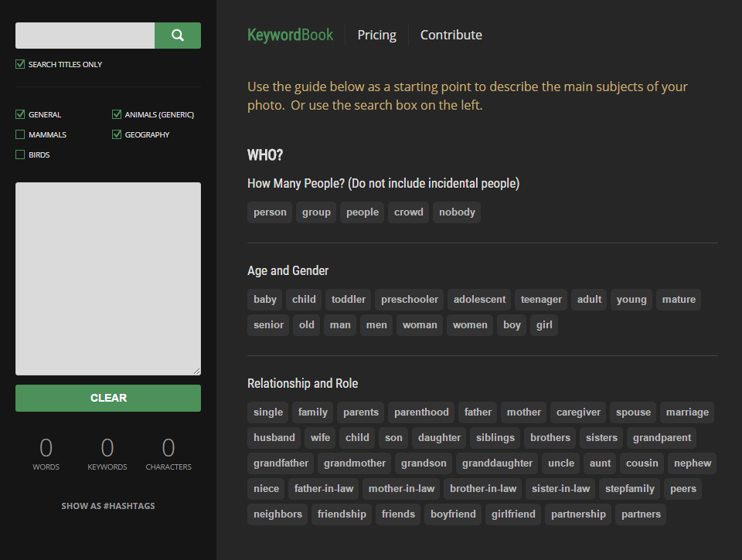
Task: Uncheck the Animals (Generic) checkbox
Action: (117, 114)
